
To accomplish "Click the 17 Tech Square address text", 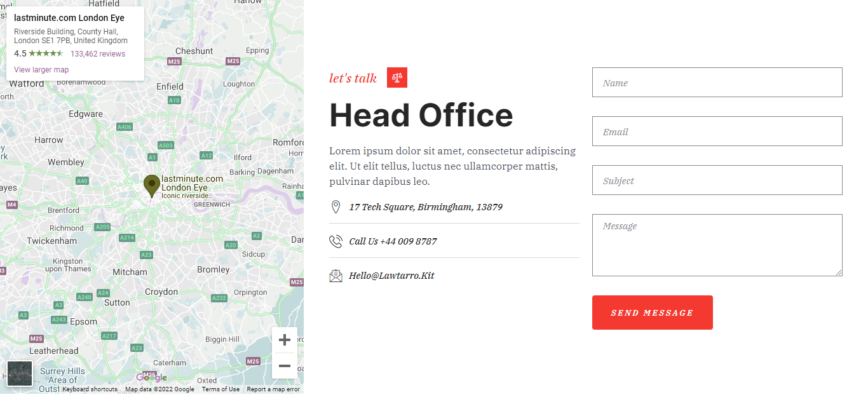I will [x=426, y=207].
